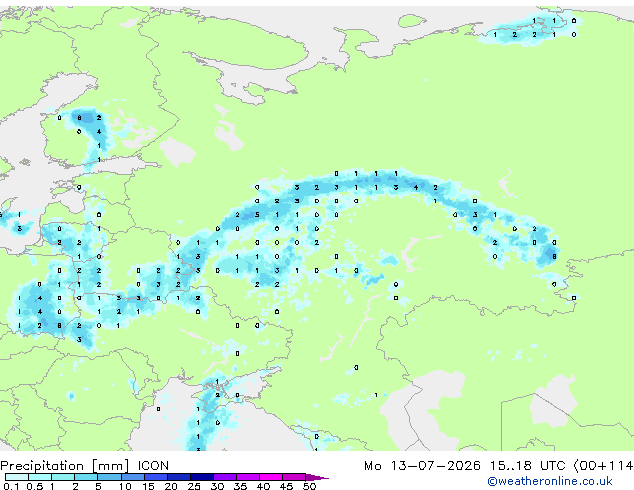
Task: Click the 'Mo 13-07-2026 15..18 UTC' forecast time
Action: [x=465, y=466]
